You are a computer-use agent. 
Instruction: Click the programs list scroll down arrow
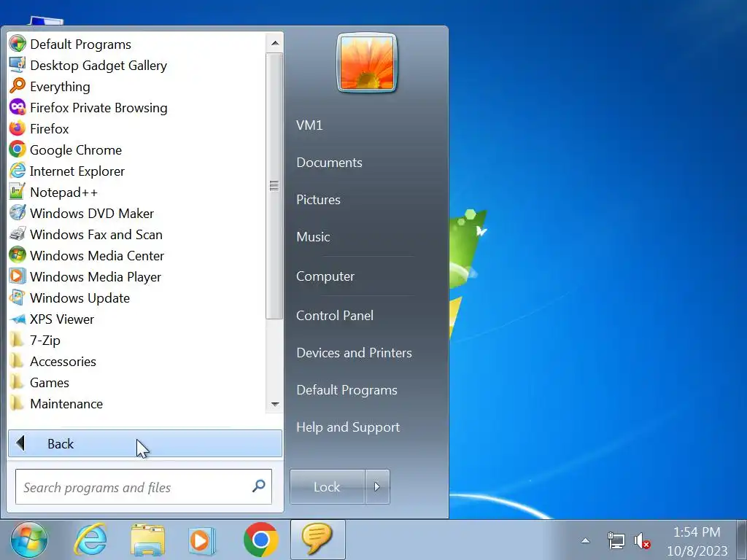pyautogui.click(x=274, y=404)
